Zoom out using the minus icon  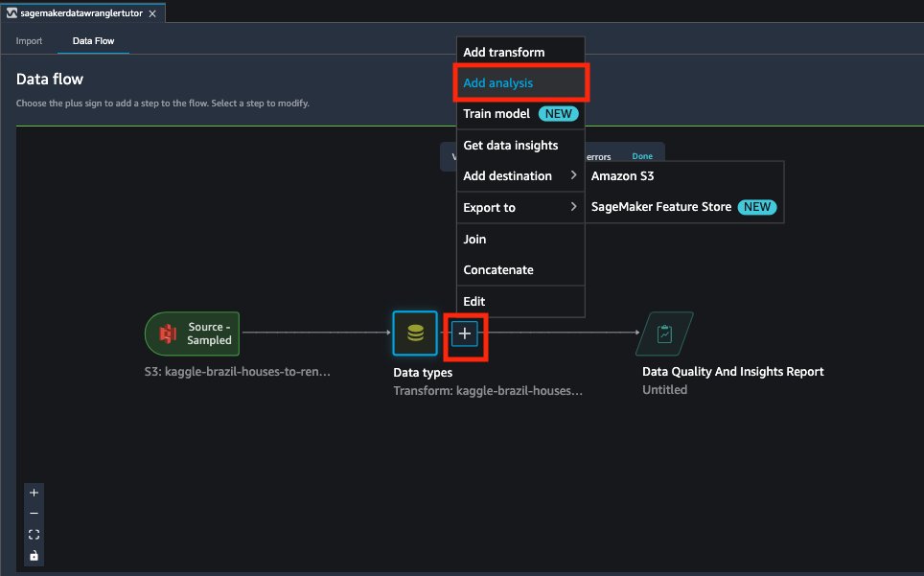[x=34, y=514]
